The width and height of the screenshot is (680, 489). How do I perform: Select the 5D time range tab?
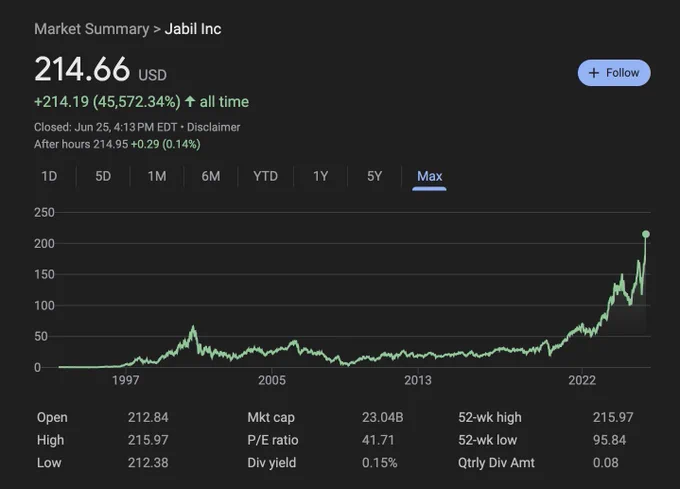point(103,176)
